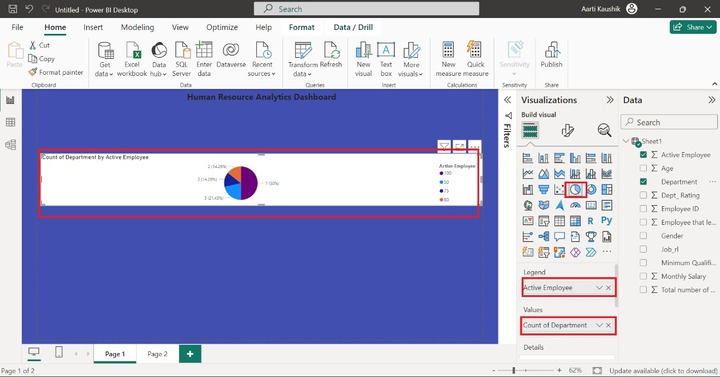Screen dimensions: 720x377
Task: Select the Donut chart visual icon
Action: [591, 189]
